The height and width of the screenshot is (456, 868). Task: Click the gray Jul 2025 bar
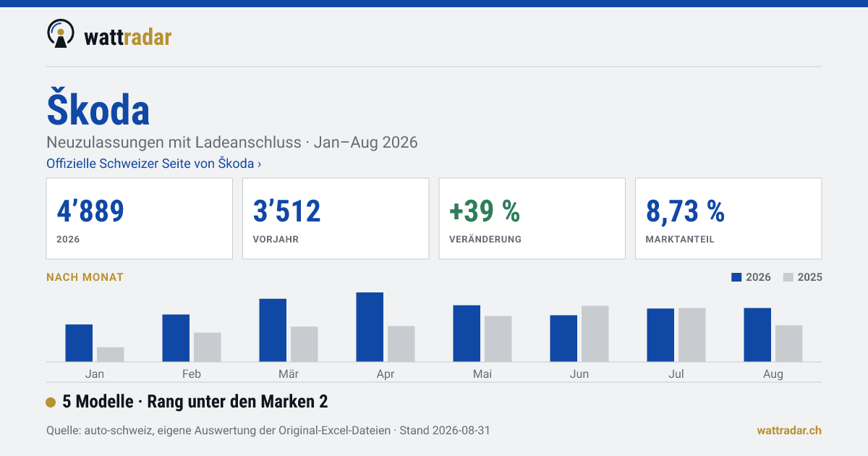point(692,335)
